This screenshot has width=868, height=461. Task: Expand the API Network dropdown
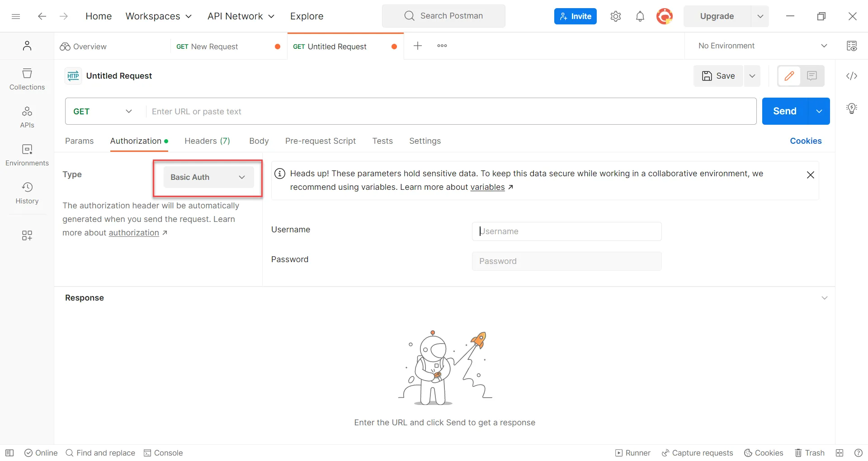(241, 16)
